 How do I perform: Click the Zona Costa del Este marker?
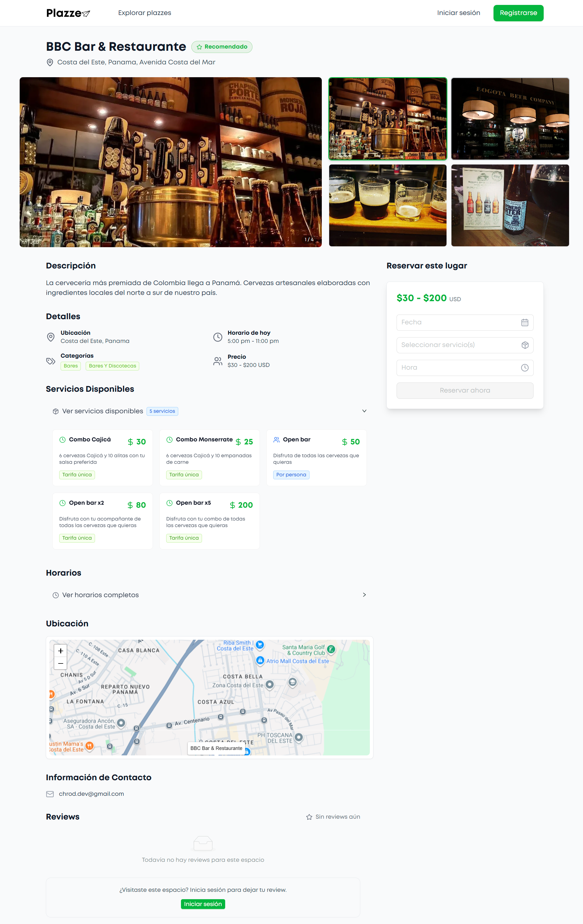[270, 684]
